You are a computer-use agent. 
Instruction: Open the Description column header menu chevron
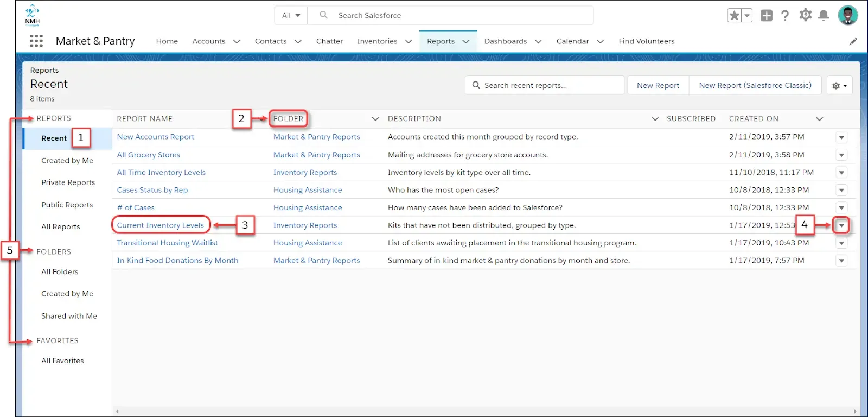(655, 119)
